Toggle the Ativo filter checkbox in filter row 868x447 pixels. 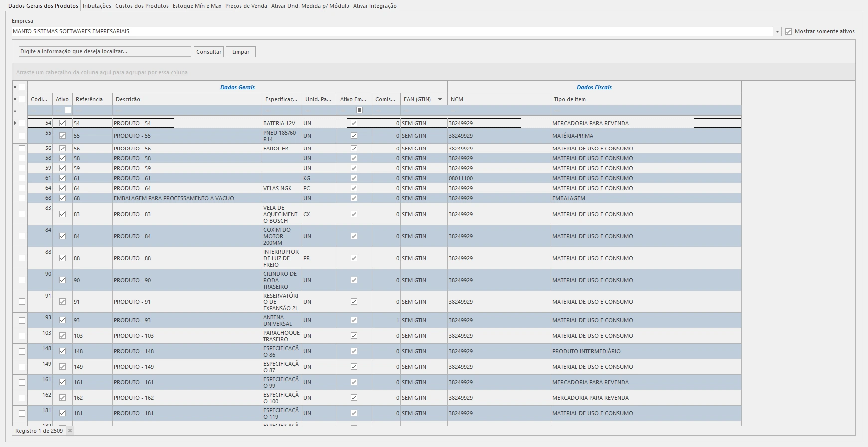(x=68, y=110)
